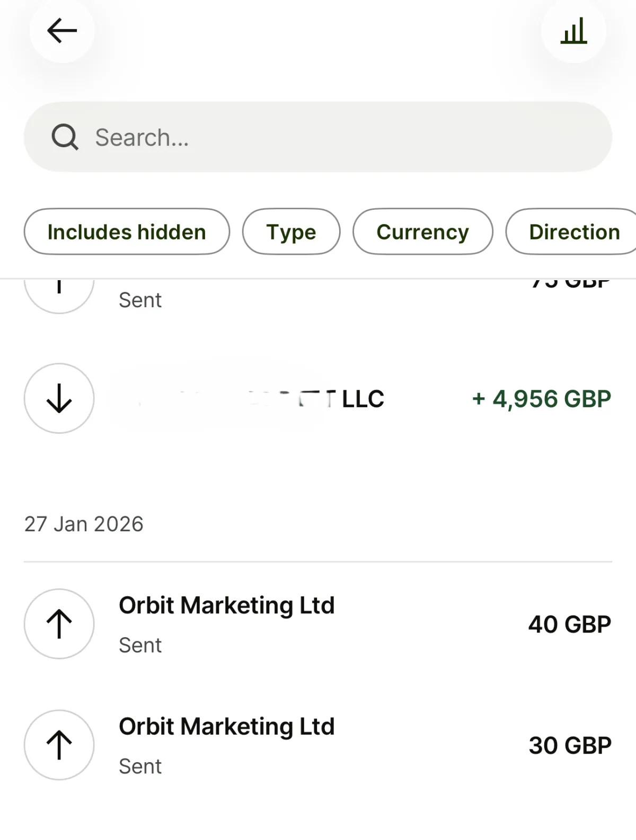Open the Type filter dropdown
Screen dimensions: 636x840
(x=291, y=231)
